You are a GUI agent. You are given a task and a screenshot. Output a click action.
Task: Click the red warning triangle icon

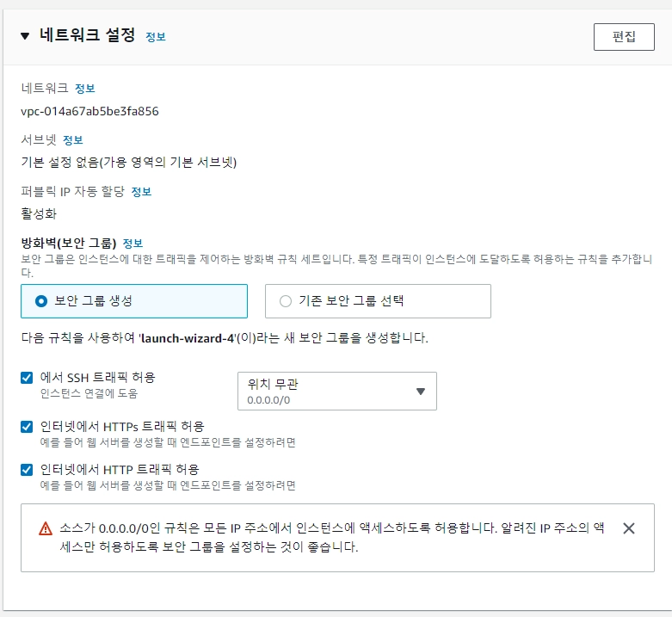coord(46,528)
